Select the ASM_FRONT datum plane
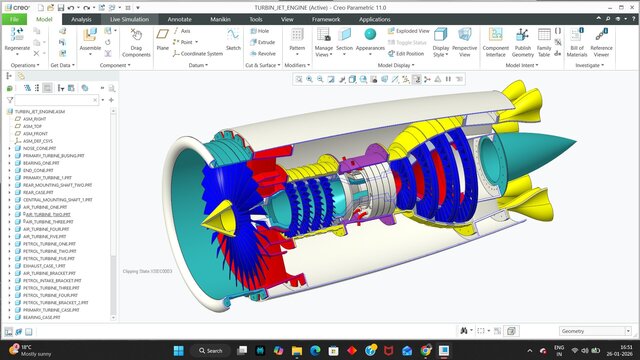The height and width of the screenshot is (360, 640). pyautogui.click(x=35, y=134)
